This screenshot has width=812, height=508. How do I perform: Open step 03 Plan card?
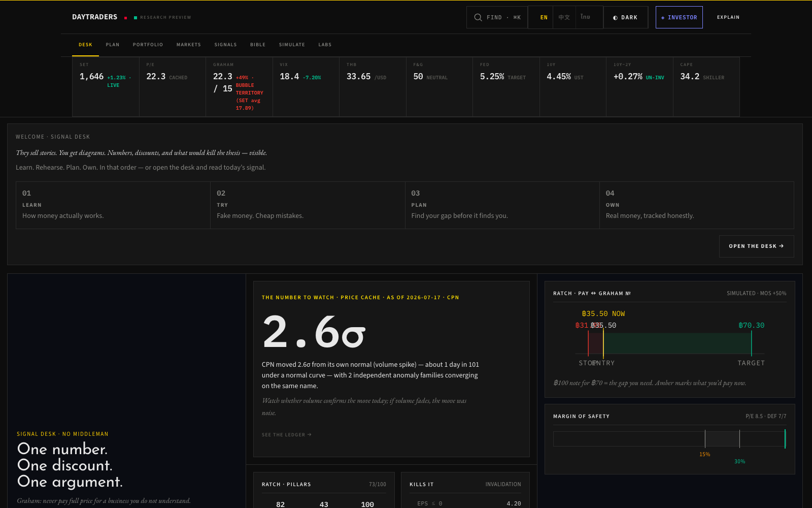(502, 205)
